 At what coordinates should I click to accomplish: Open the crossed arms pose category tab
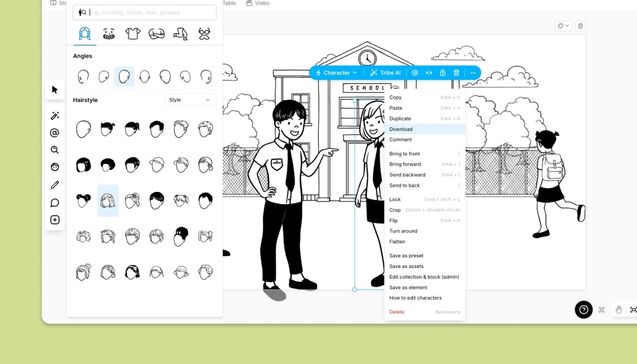tap(157, 34)
